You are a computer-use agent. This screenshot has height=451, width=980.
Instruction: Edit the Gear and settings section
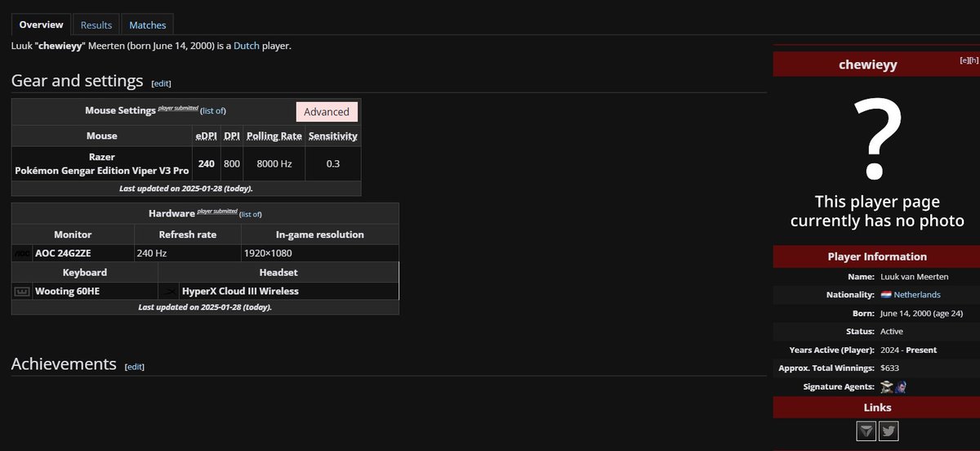click(162, 83)
